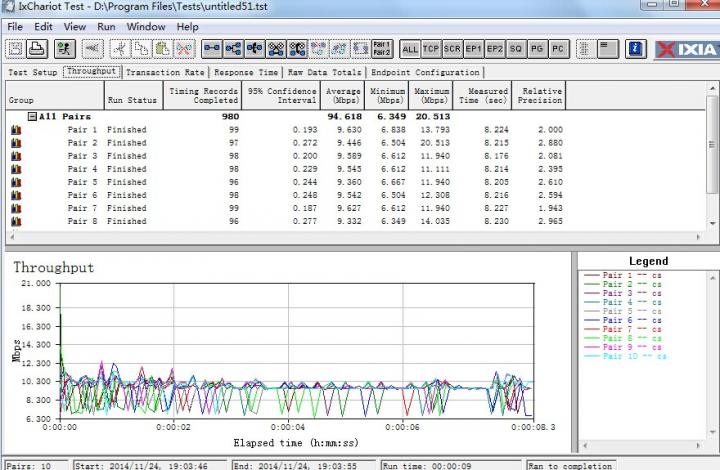Click the results table scroll-up arrow
This screenshot has height=470, width=720.
coord(712,88)
